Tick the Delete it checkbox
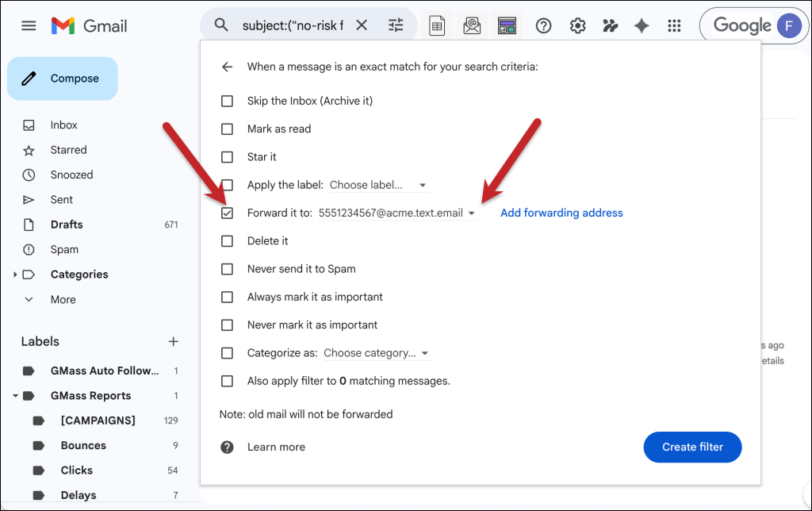This screenshot has width=812, height=511. click(228, 240)
